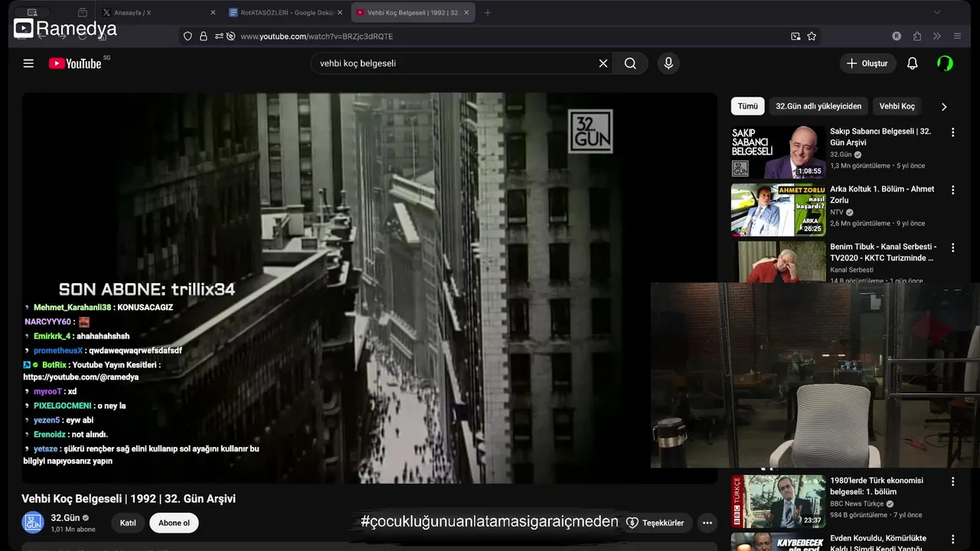
Task: Open the YouTube hamburger guide menu
Action: pyautogui.click(x=28, y=64)
